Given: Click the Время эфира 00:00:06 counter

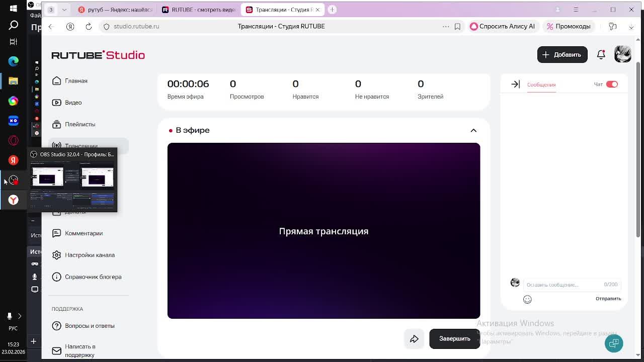Looking at the screenshot, I should [x=188, y=89].
